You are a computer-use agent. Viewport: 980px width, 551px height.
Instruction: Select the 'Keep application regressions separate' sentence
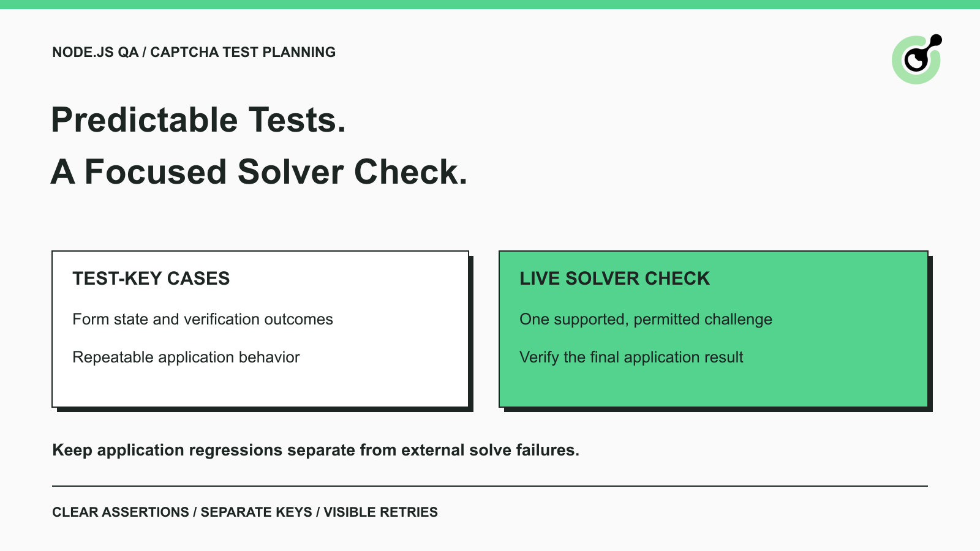[x=315, y=450]
